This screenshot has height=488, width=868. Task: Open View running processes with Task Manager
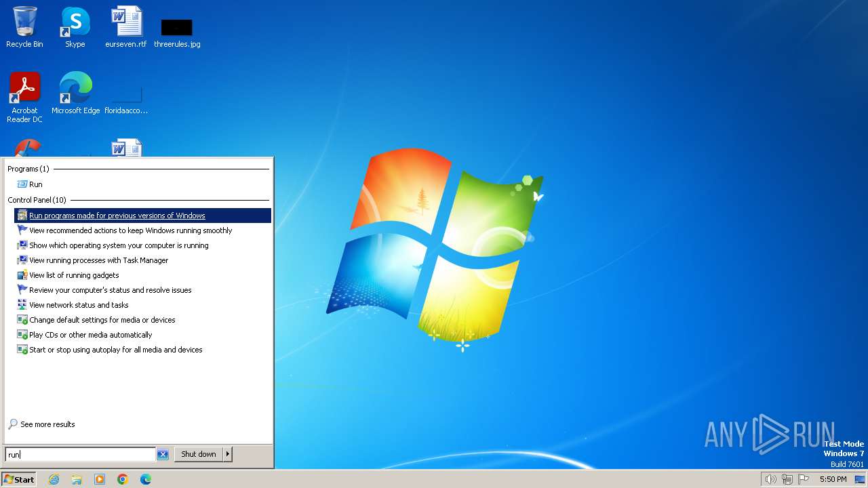tap(143, 260)
